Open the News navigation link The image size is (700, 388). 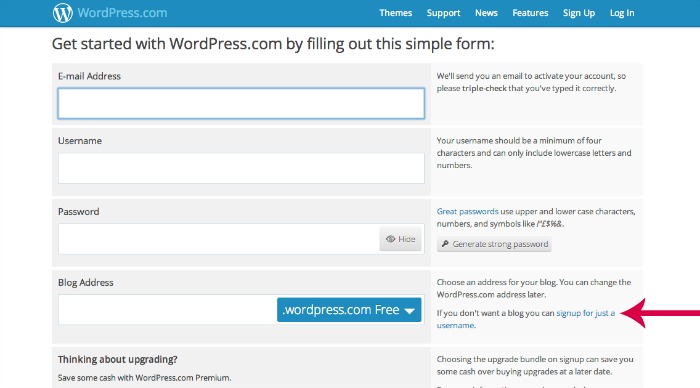click(486, 13)
